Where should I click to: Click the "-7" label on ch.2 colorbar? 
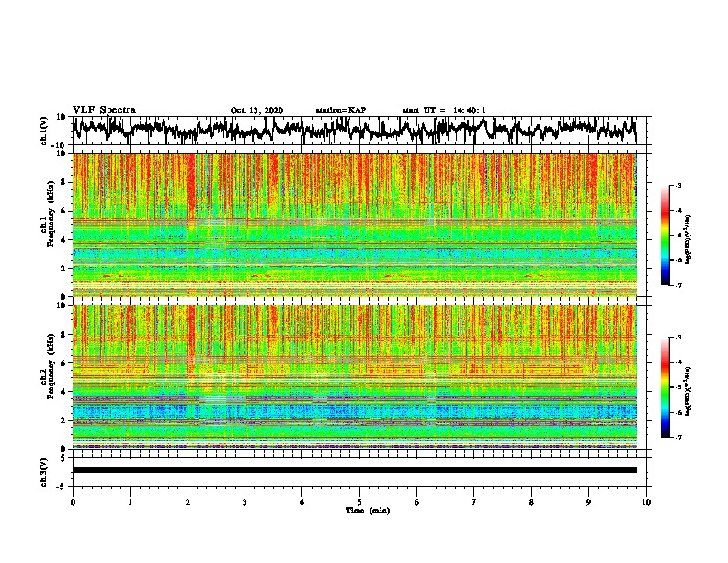[678, 437]
